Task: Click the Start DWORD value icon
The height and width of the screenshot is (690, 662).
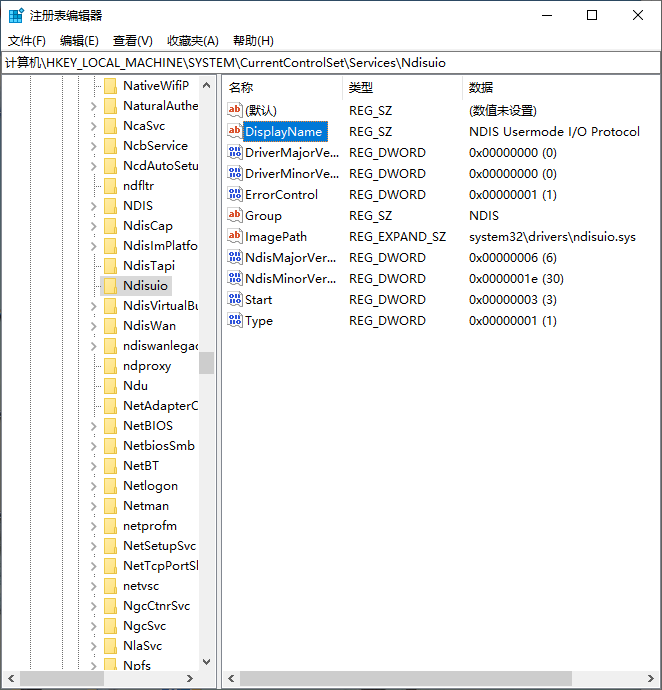Action: click(x=235, y=300)
